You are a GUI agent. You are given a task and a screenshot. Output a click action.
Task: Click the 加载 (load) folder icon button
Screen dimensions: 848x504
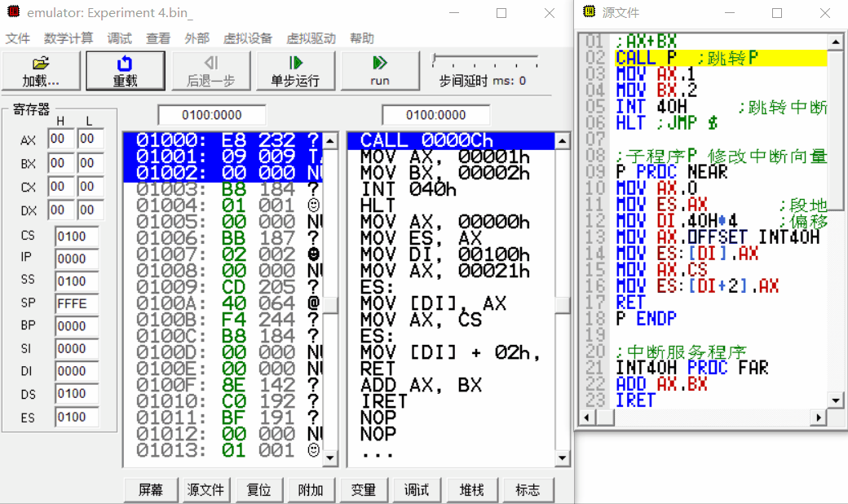[41, 64]
